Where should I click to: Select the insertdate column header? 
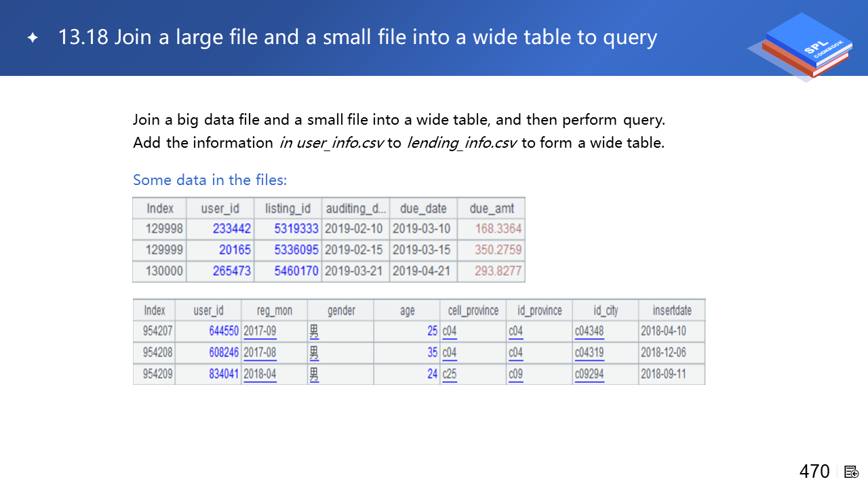click(x=671, y=310)
